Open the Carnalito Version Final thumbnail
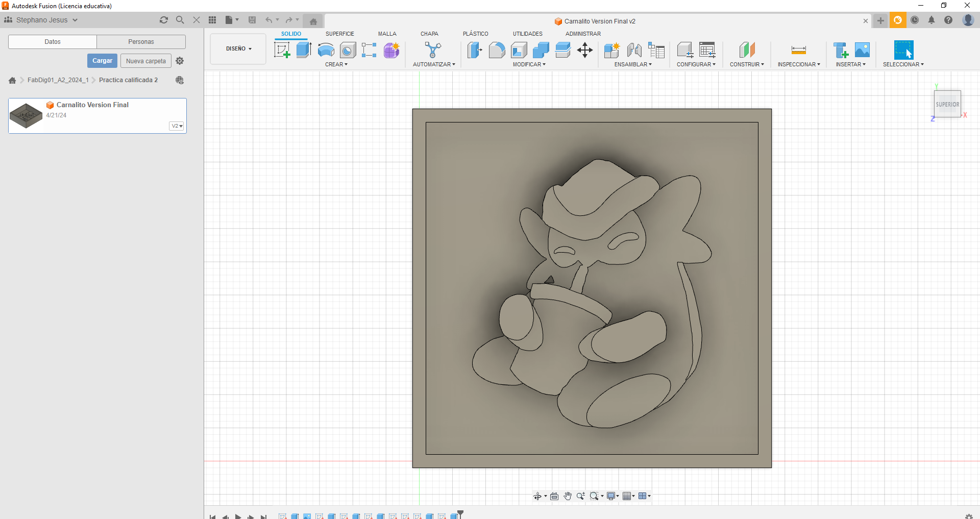Screen dimensions: 980x519 pos(26,115)
